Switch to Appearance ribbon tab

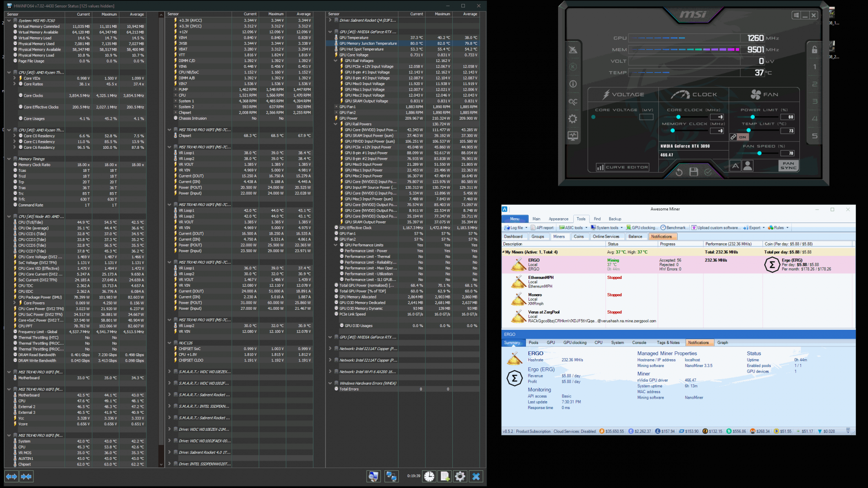click(x=559, y=219)
